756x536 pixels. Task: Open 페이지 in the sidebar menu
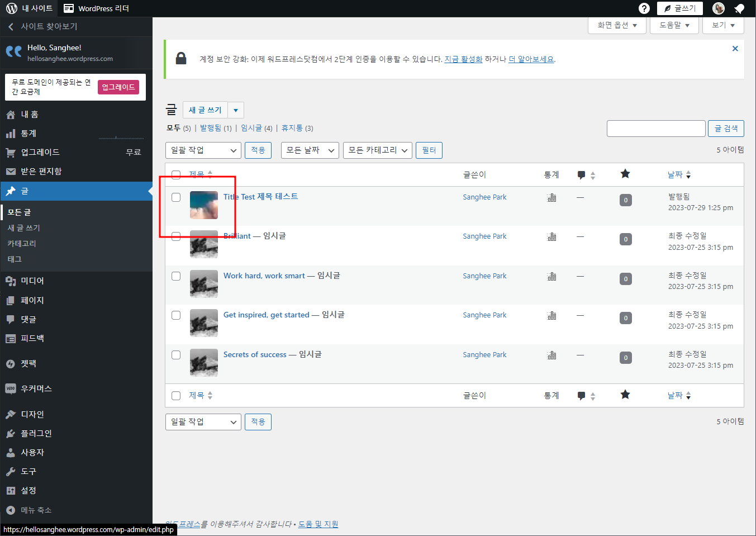pyautogui.click(x=76, y=300)
